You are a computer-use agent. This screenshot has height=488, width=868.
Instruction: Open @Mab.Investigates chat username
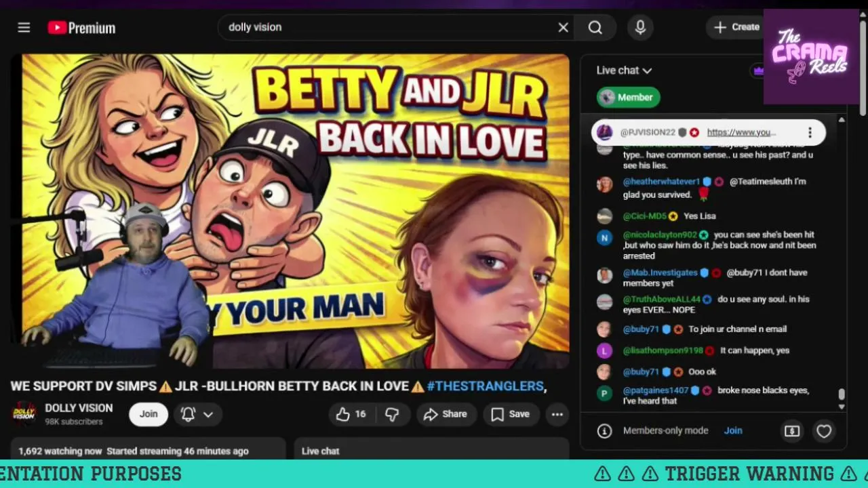[660, 272]
